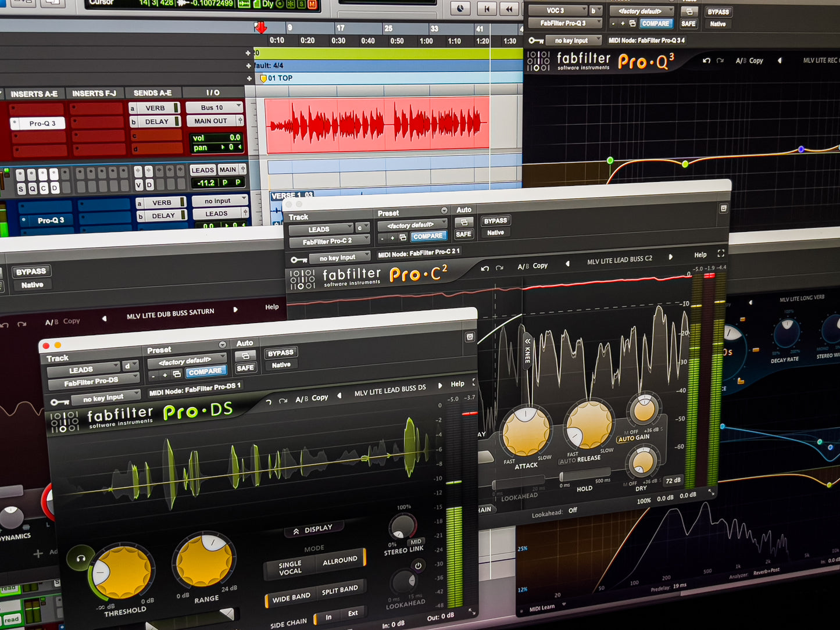This screenshot has height=630, width=840.
Task: Expand the Pro-DS Display panel
Action: coord(314,529)
